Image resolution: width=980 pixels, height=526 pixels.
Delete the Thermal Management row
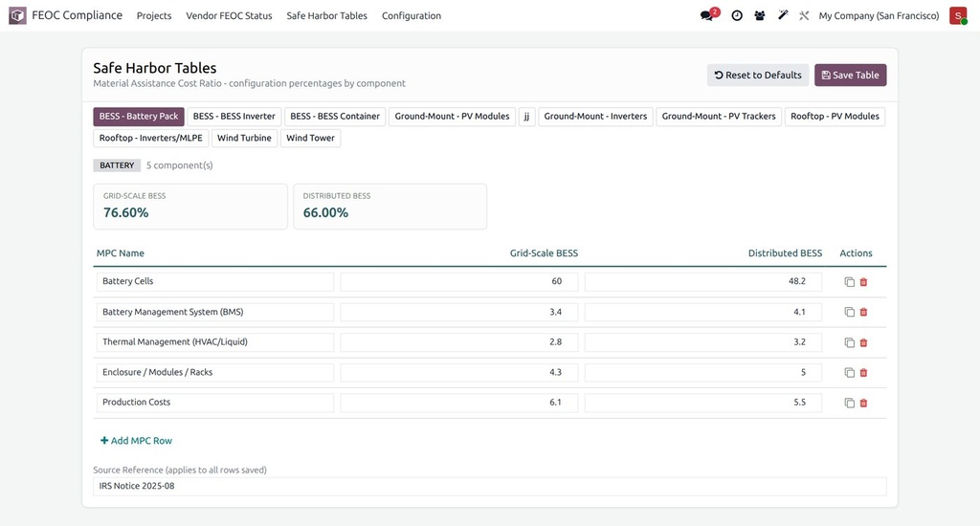[864, 342]
